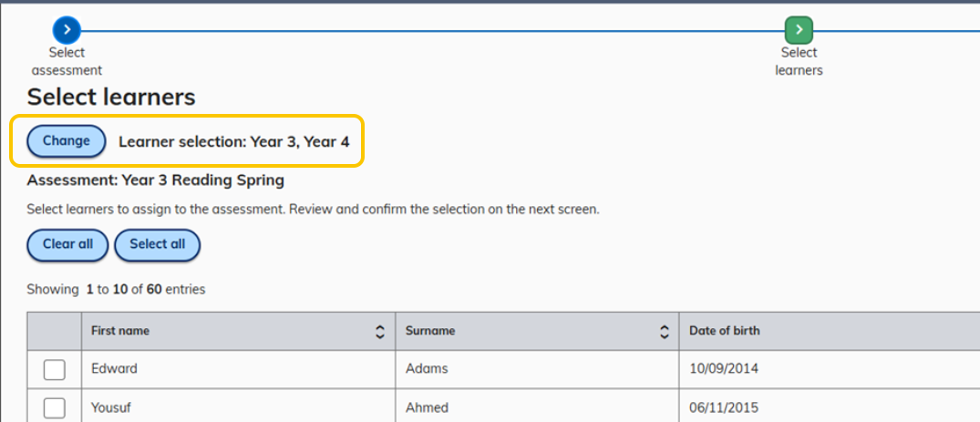Tick the checkbox for Yousuf Ahmed
980x422 pixels.
point(55,407)
